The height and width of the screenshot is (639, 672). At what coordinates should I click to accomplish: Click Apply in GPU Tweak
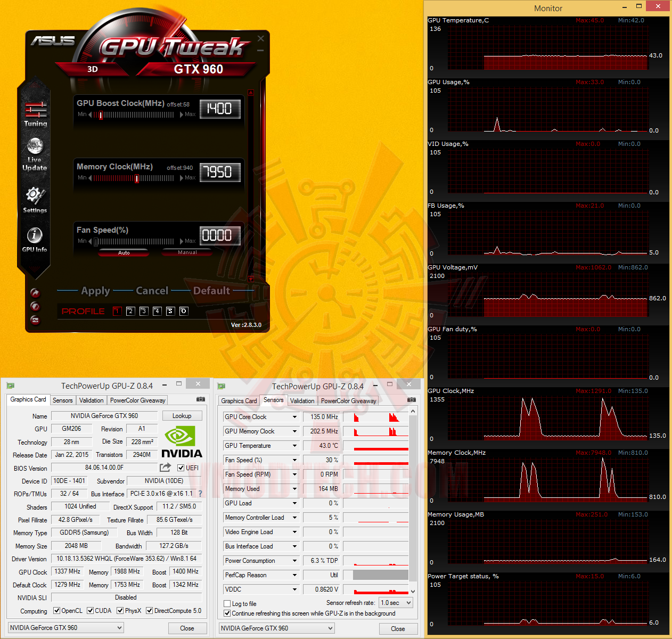point(95,291)
